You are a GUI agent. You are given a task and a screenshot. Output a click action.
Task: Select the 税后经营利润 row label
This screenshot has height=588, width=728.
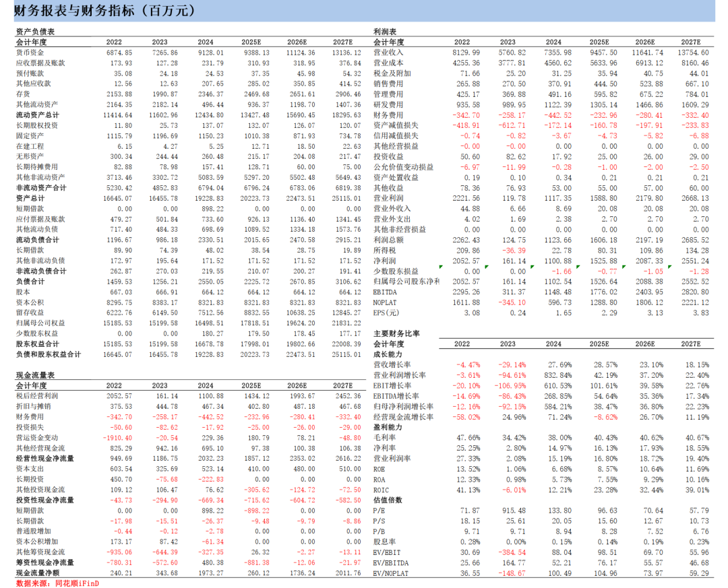click(36, 396)
